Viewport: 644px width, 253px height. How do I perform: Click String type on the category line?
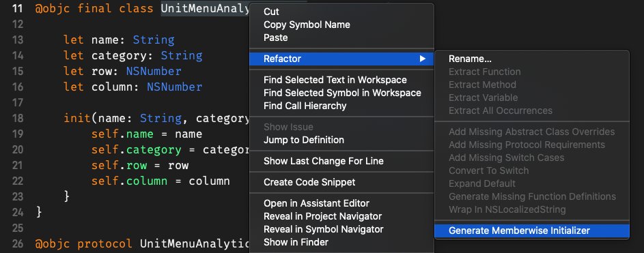[182, 56]
